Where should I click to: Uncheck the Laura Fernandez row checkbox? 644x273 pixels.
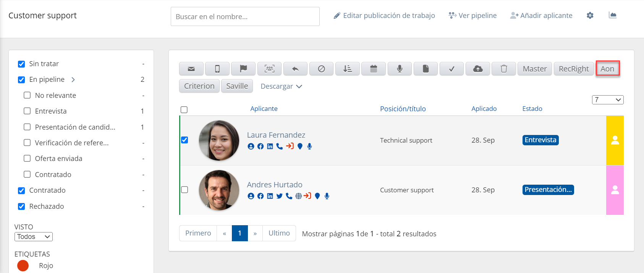tap(184, 140)
